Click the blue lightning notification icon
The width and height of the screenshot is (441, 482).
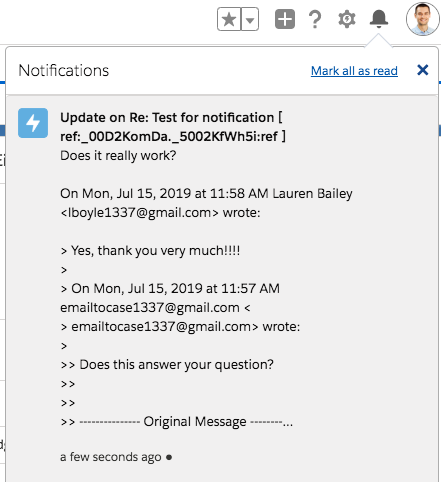pyautogui.click(x=33, y=123)
